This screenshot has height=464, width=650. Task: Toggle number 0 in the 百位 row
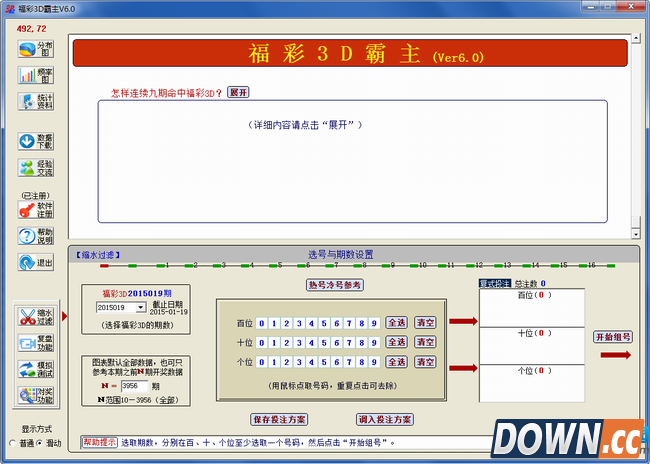262,323
